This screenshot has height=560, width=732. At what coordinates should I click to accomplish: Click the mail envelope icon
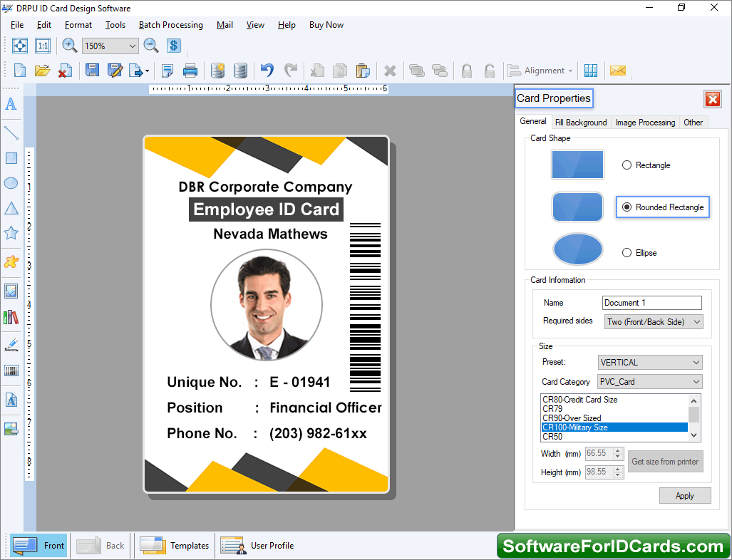pos(617,71)
